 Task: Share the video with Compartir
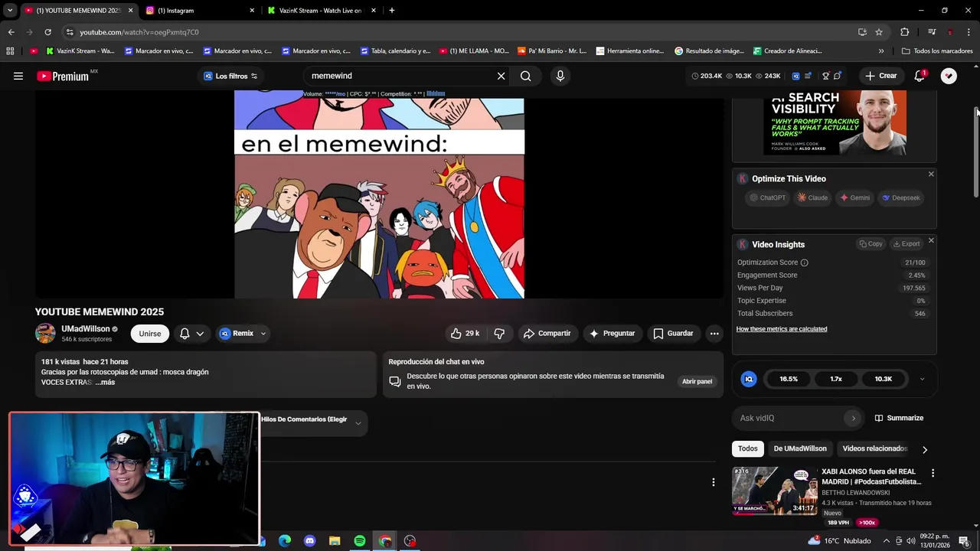pos(547,333)
